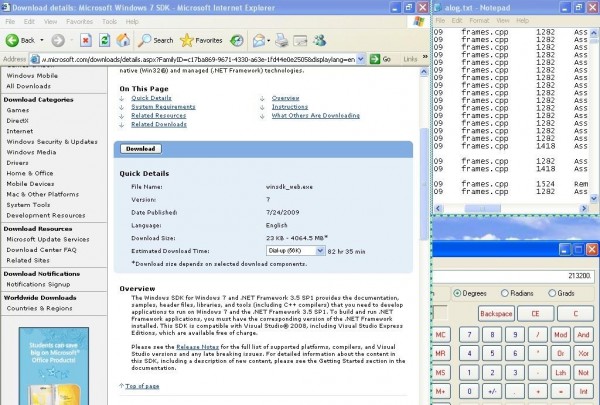Click the +/- sign key in Calculator
600x405 pixels.
tap(492, 391)
